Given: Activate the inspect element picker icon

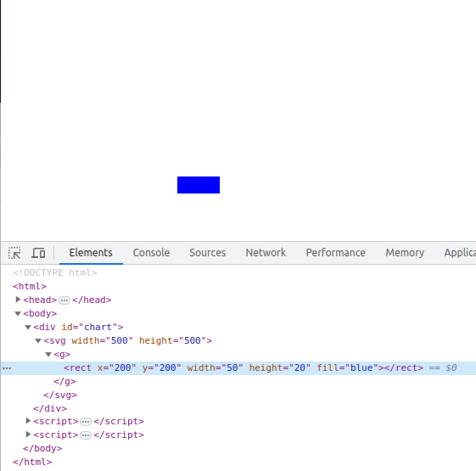Looking at the screenshot, I should [14, 253].
